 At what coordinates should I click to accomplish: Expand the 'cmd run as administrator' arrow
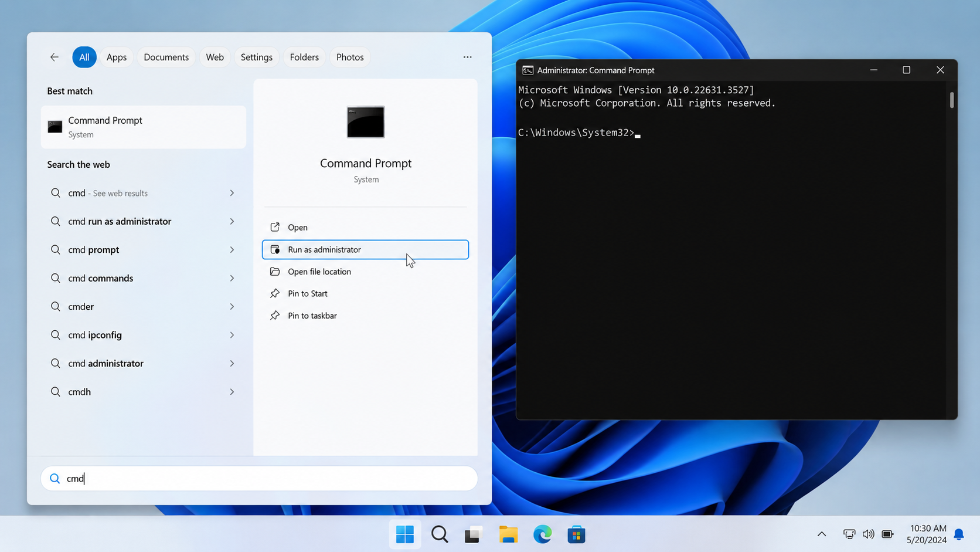[232, 221]
